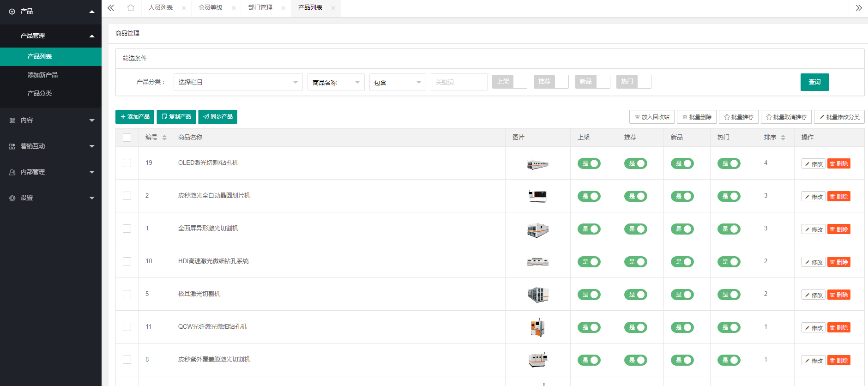Close the 人员列表 tab
This screenshot has height=386, width=868.
pos(184,8)
